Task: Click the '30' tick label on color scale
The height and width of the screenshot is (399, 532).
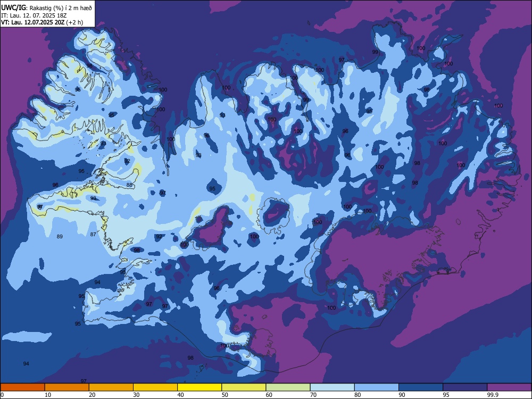Action: pos(136,395)
